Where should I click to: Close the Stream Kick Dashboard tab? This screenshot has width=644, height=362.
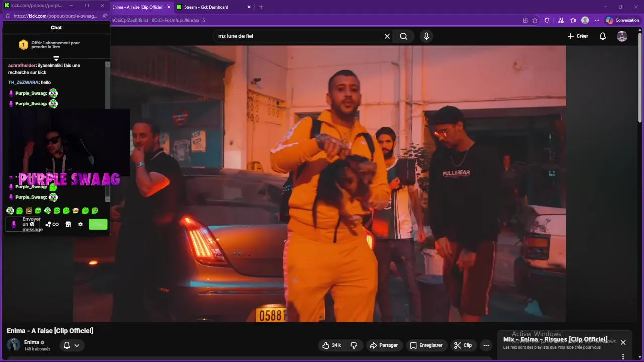(249, 7)
